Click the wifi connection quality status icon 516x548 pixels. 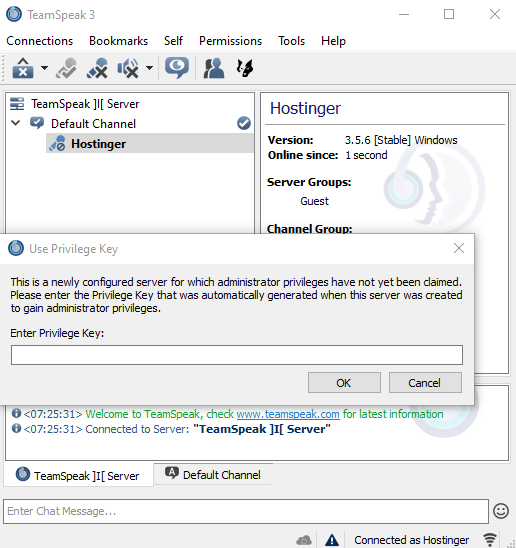[490, 540]
